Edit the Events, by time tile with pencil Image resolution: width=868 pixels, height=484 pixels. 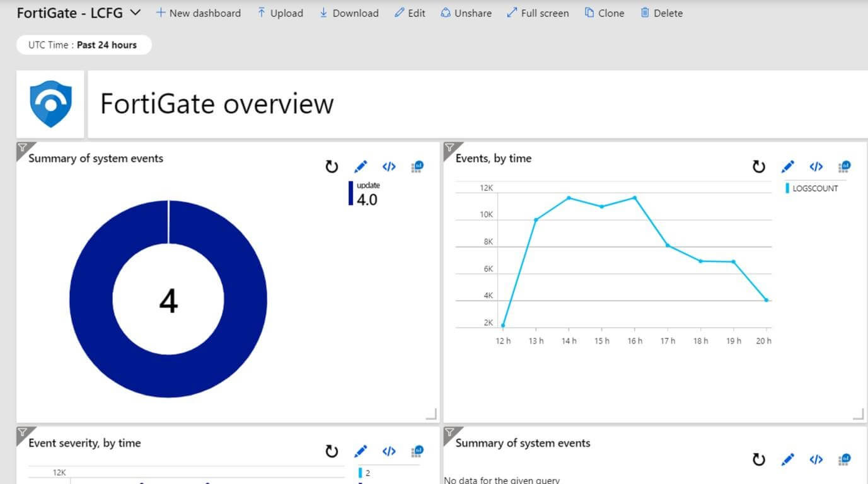pyautogui.click(x=788, y=167)
